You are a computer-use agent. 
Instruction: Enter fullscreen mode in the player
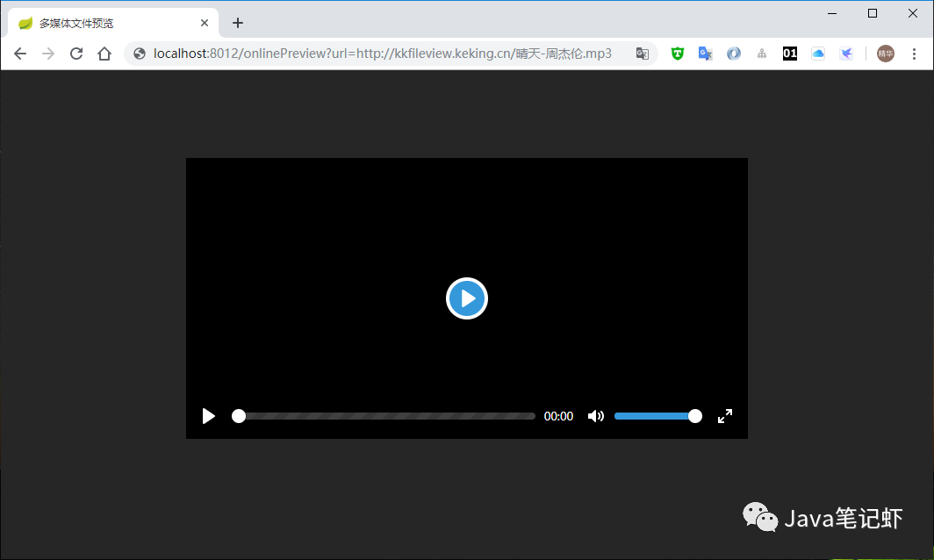pos(724,416)
